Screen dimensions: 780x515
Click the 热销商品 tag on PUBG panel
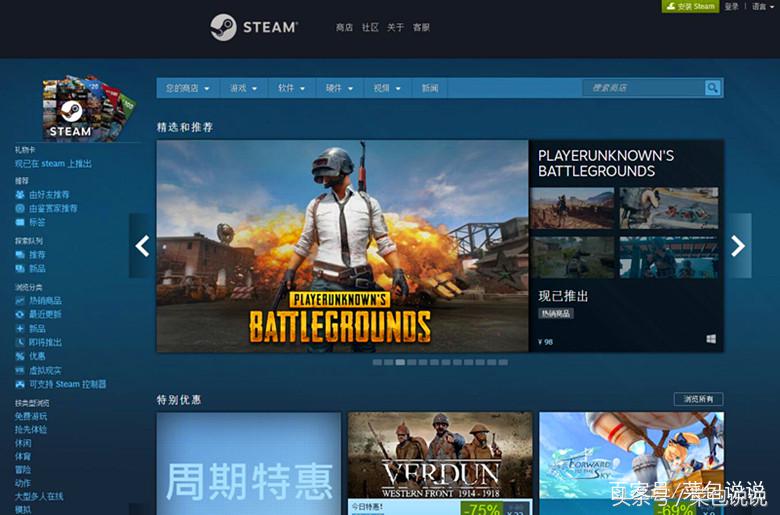click(556, 313)
